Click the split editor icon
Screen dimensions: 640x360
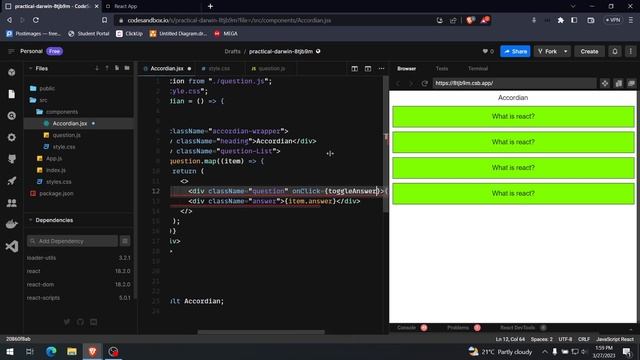tap(354, 69)
